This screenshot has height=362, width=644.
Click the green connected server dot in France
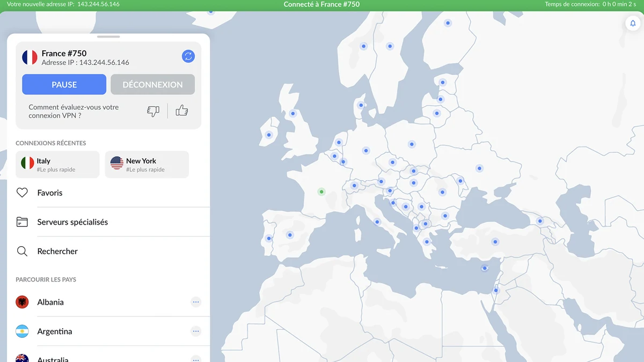point(321,191)
